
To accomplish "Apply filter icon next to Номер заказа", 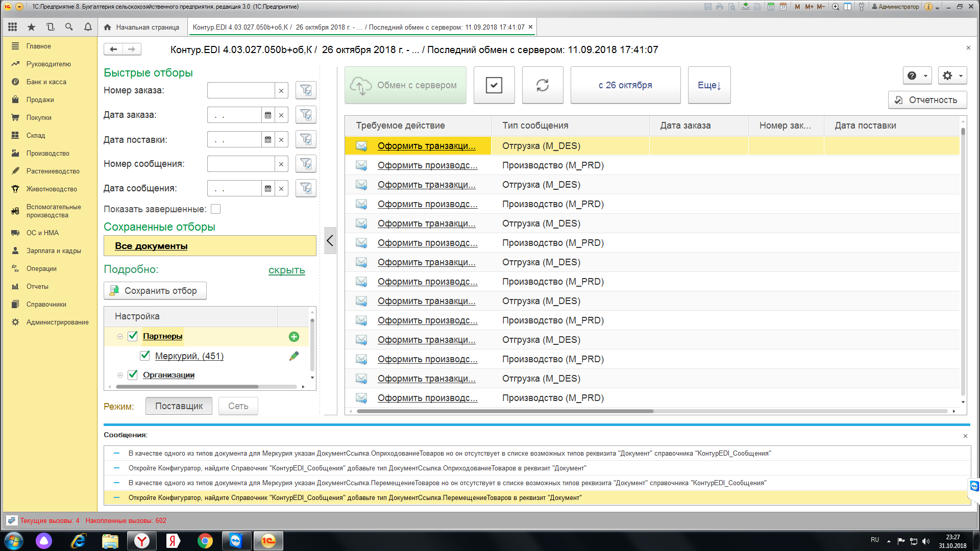I will [x=306, y=90].
